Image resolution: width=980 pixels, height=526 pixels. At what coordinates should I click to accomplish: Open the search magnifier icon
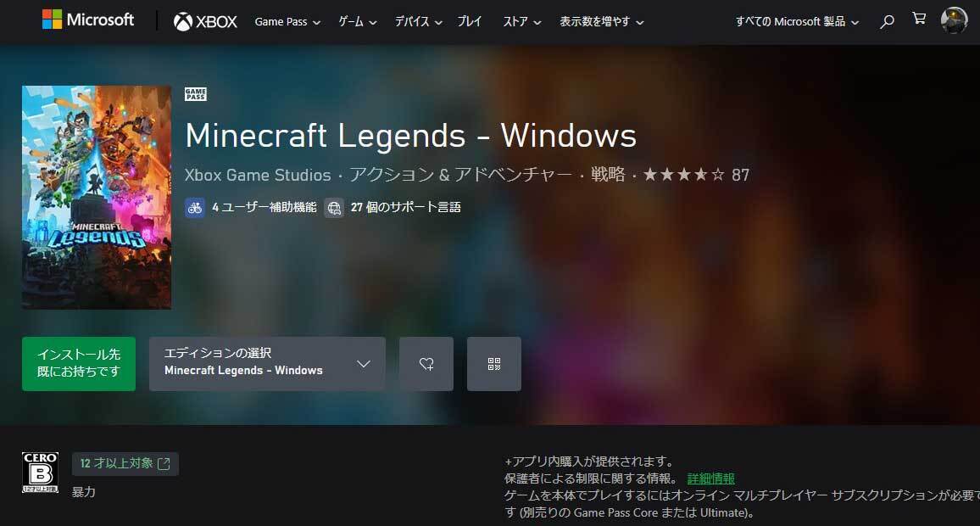pos(886,22)
